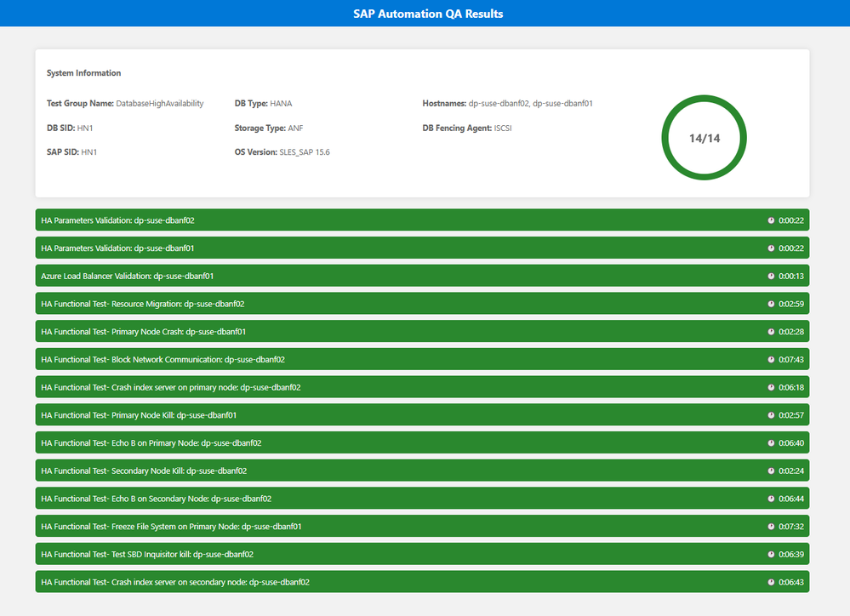Expand Crash index server on secondary node result
The width and height of the screenshot is (850, 616).
coord(422,582)
